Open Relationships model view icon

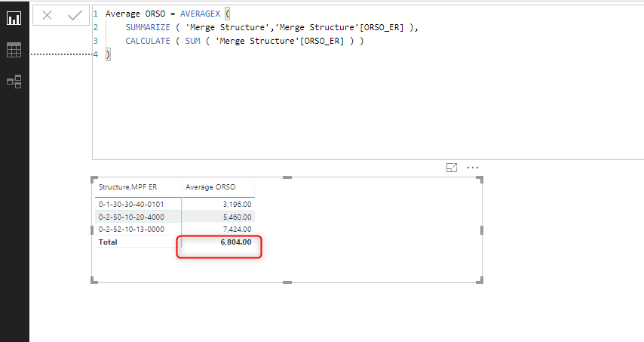14,82
